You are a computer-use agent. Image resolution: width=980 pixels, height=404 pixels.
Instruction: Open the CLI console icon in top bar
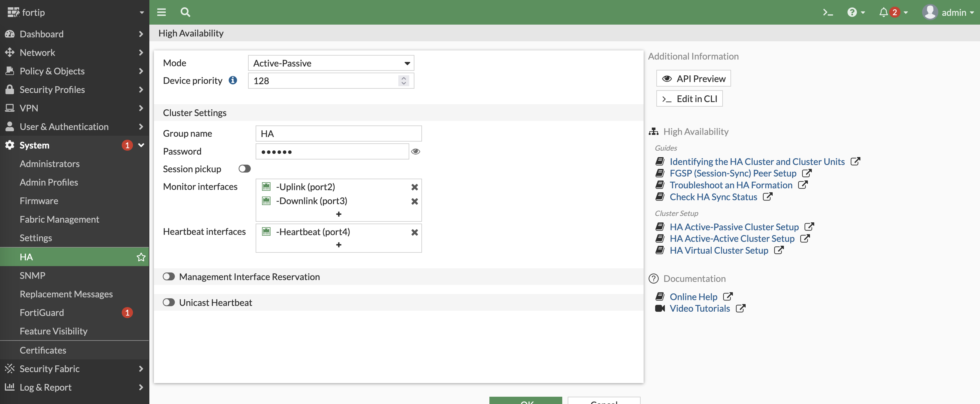pos(828,12)
